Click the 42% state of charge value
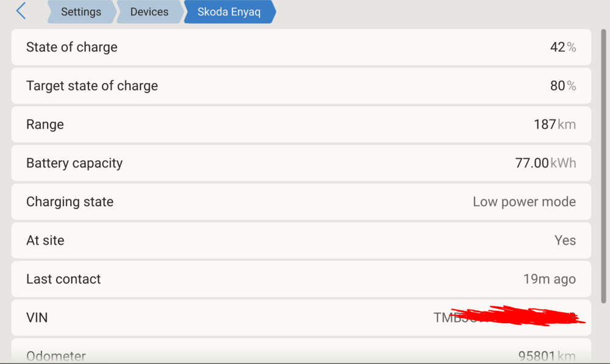Image resolution: width=610 pixels, height=364 pixels. coord(563,47)
